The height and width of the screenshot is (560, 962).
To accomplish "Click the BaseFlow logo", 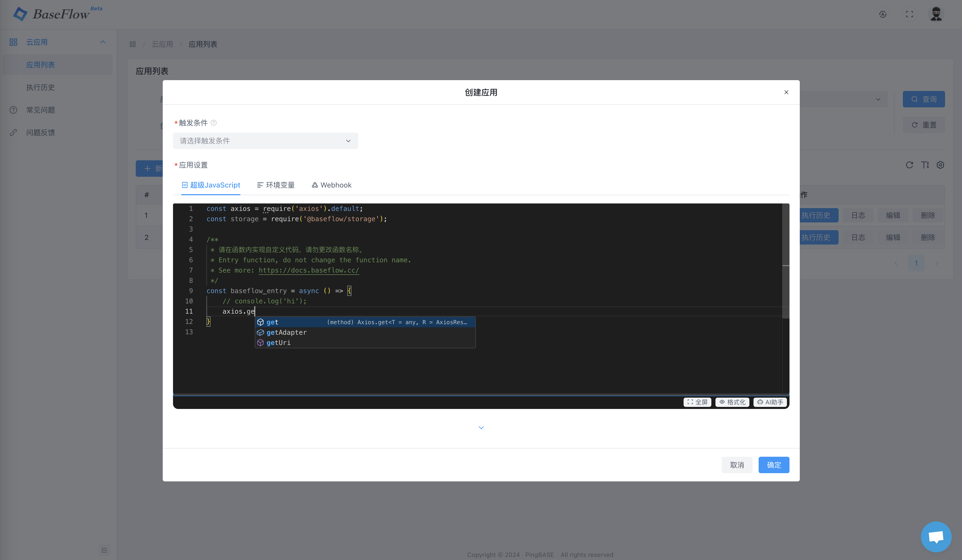I will point(51,14).
